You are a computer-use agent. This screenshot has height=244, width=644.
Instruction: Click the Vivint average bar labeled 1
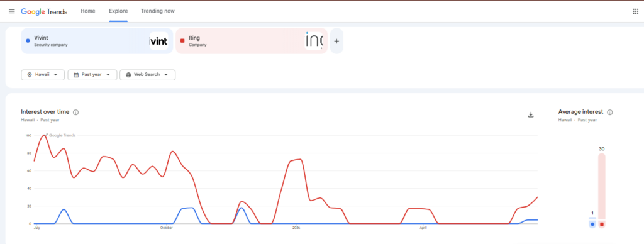tap(592, 219)
